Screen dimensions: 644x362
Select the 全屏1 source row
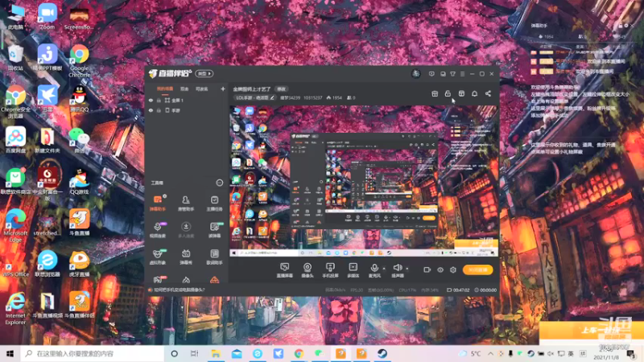point(186,100)
